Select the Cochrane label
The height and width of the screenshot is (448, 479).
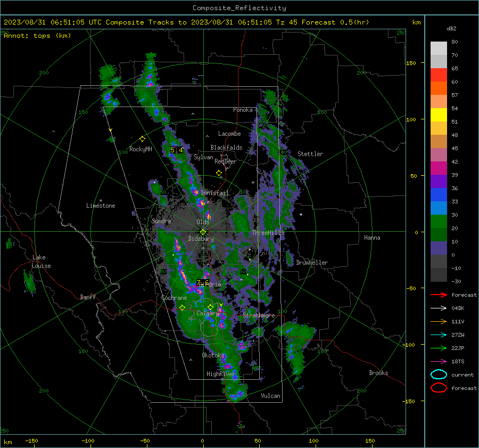(x=174, y=298)
